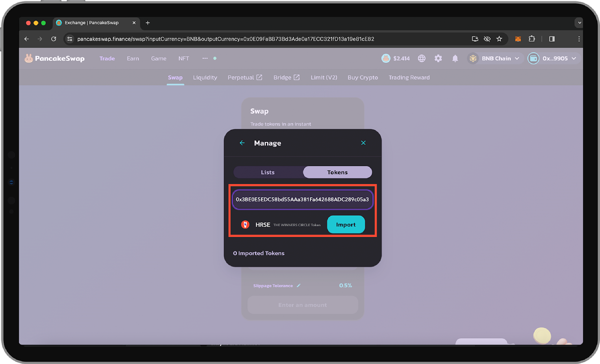Go to the Liquidity sub-tab

[x=205, y=78]
